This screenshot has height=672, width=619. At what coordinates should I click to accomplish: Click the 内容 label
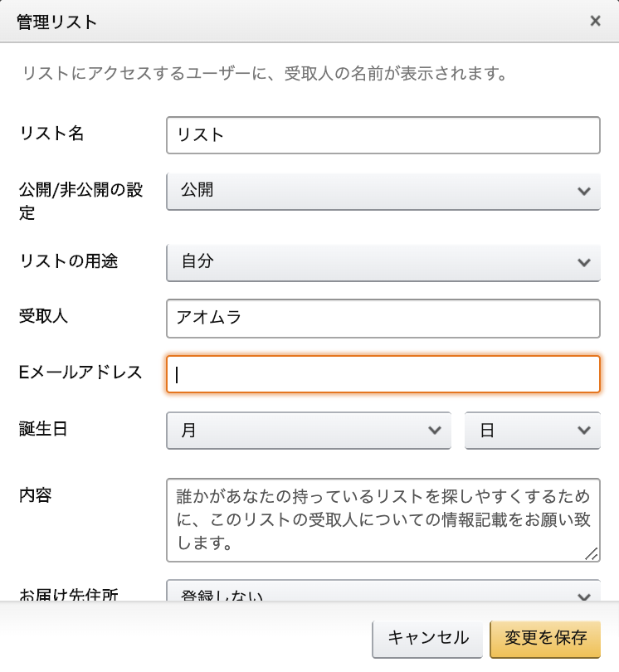coord(35,495)
